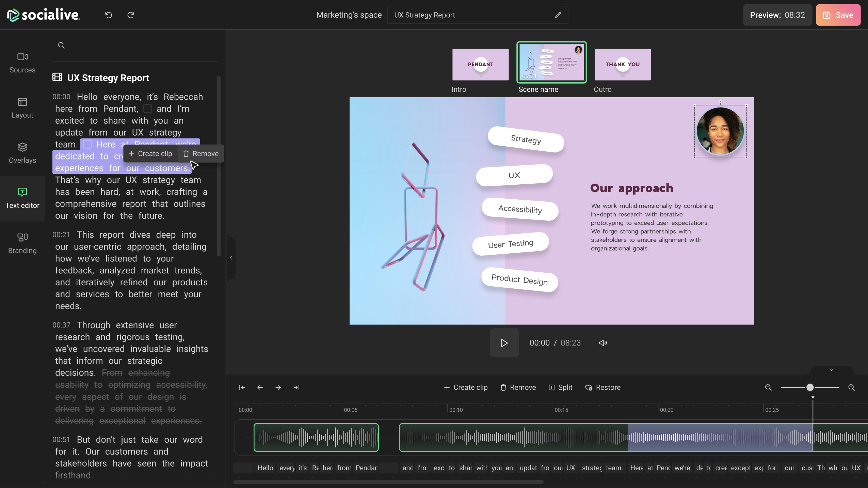Jump to timeline start with skip icon
Screen dimensions: 868x488
pyautogui.click(x=241, y=387)
